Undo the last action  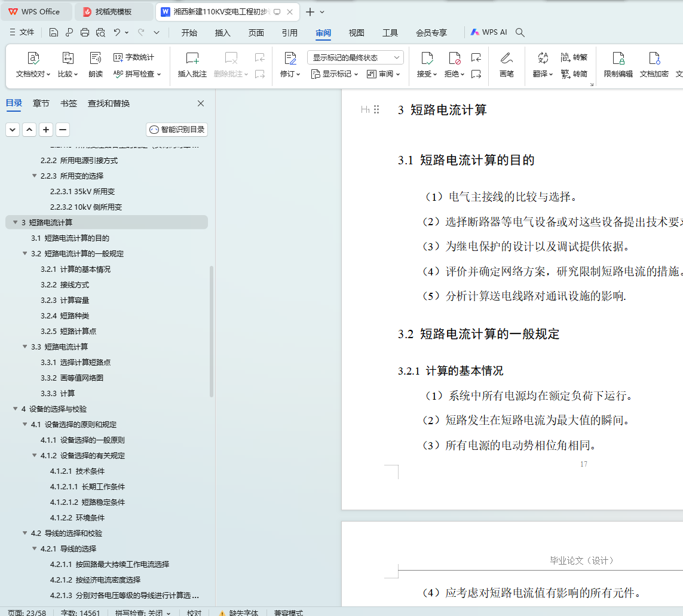click(x=117, y=32)
